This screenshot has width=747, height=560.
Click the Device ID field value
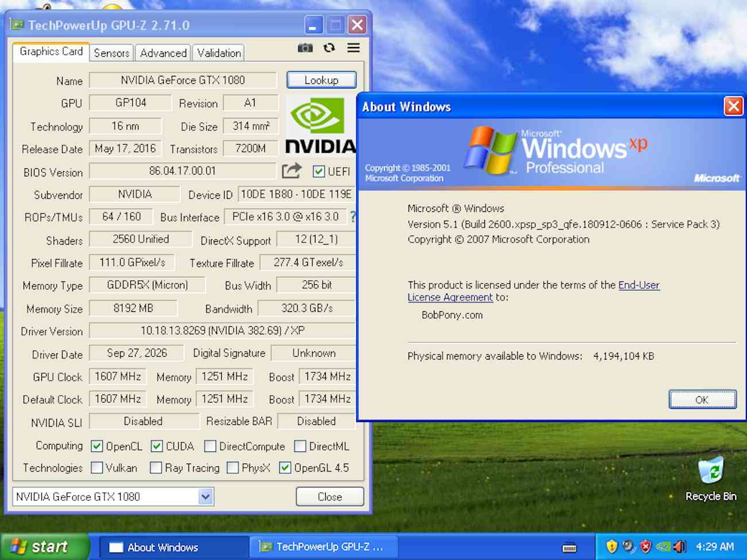(297, 194)
